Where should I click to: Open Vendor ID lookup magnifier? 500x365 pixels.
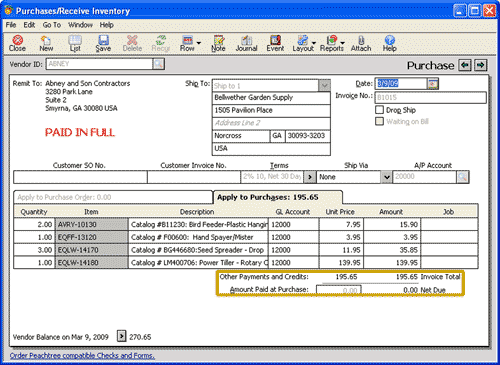[x=159, y=64]
